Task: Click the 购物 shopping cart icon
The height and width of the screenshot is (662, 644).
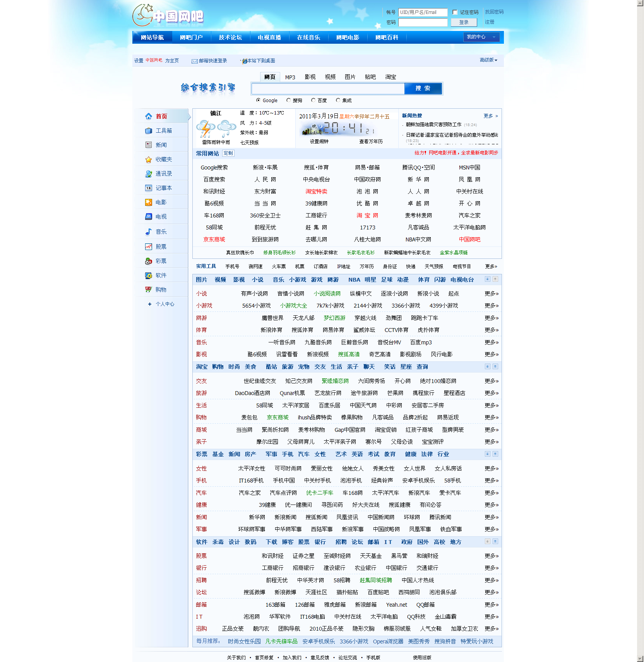Action: 149,289
